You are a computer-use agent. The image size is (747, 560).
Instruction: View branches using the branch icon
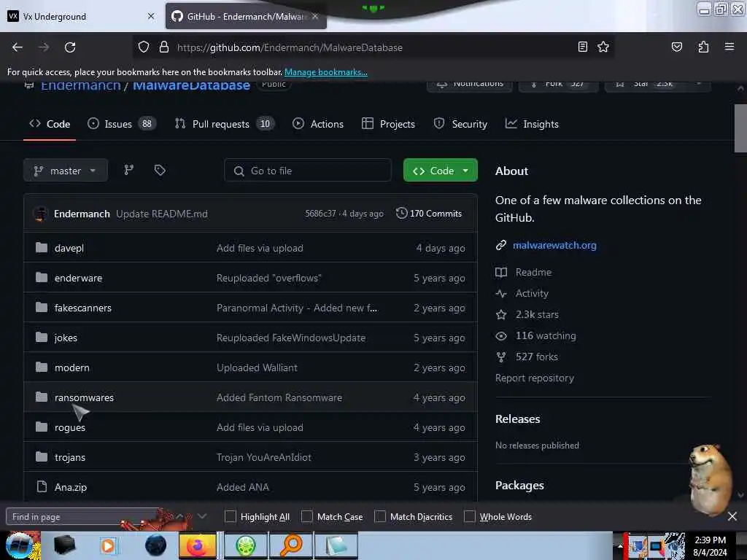(128, 170)
